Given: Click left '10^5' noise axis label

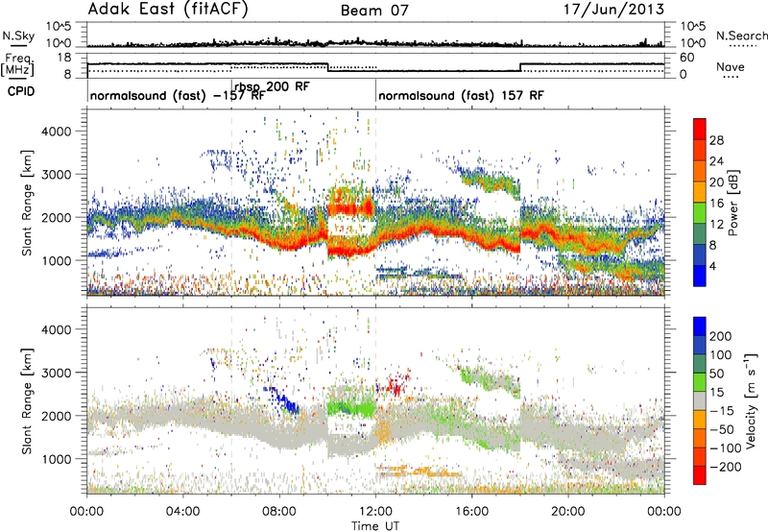Looking at the screenshot, I should [x=60, y=27].
